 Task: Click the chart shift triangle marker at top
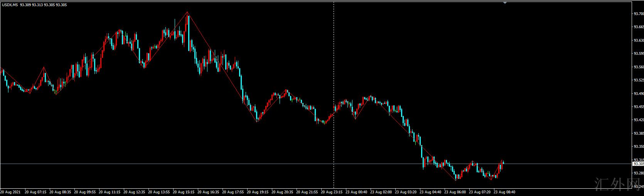(x=505, y=3)
